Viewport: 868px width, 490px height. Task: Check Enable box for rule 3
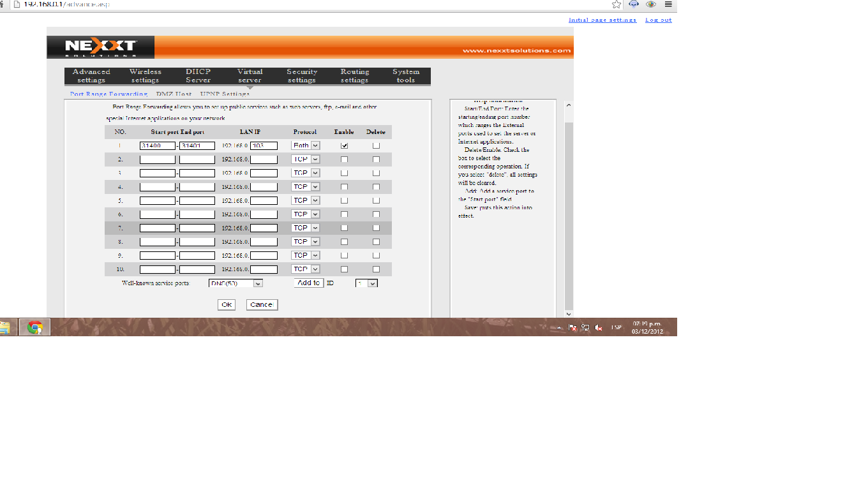pyautogui.click(x=345, y=173)
